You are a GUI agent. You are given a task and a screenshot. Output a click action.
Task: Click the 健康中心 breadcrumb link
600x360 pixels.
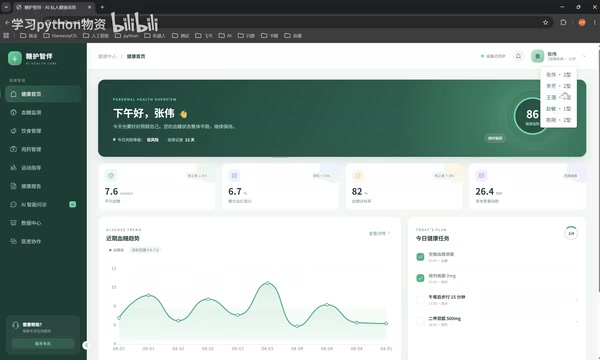[x=107, y=56]
